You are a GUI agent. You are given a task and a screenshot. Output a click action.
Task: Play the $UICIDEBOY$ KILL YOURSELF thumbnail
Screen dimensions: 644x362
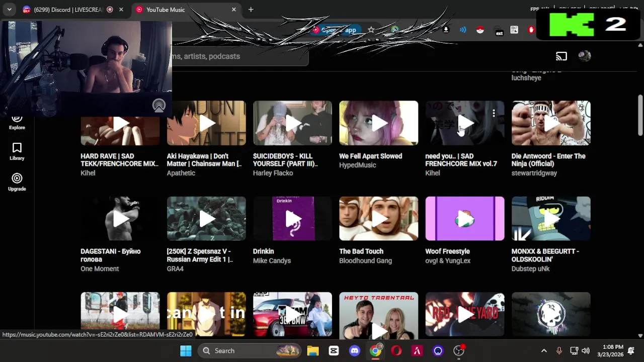point(292,123)
